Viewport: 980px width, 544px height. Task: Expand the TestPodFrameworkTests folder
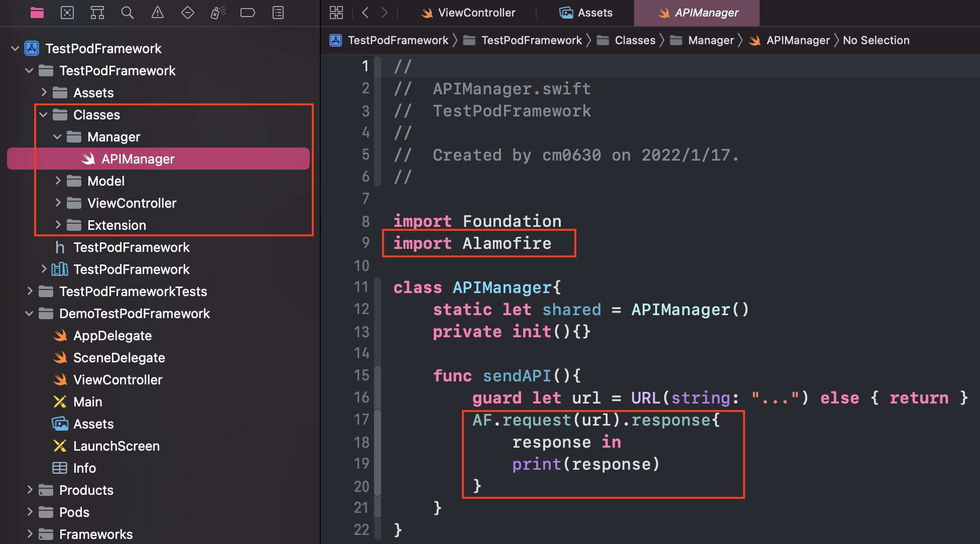[30, 291]
